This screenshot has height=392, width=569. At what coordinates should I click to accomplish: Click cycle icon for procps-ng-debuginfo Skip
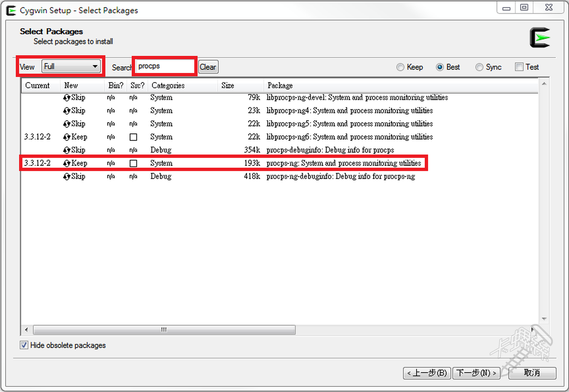coord(67,176)
